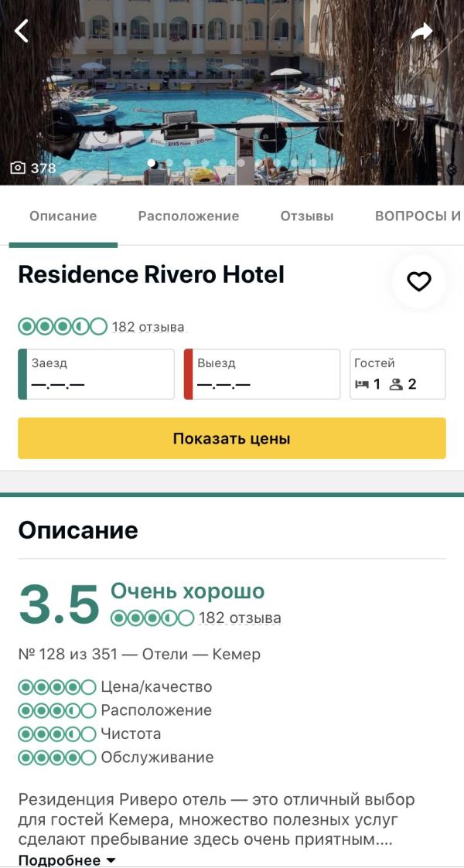Tap the Цена/качество rating bubbles

coord(57,687)
